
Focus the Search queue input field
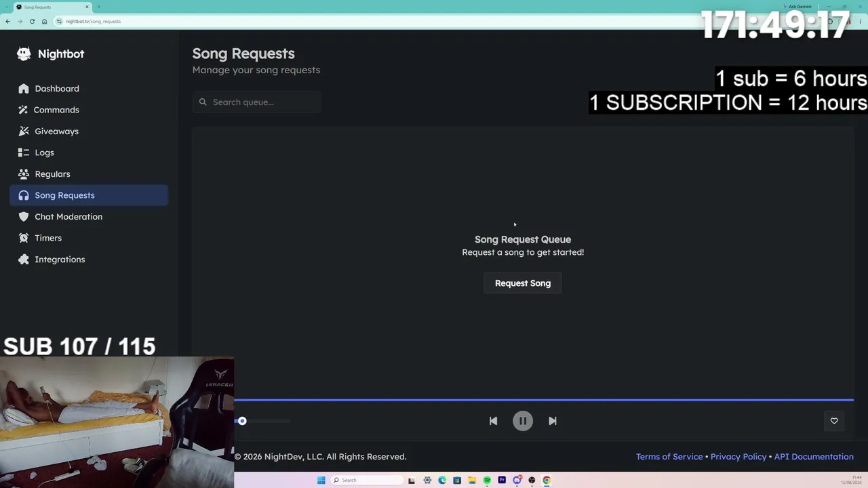click(256, 102)
